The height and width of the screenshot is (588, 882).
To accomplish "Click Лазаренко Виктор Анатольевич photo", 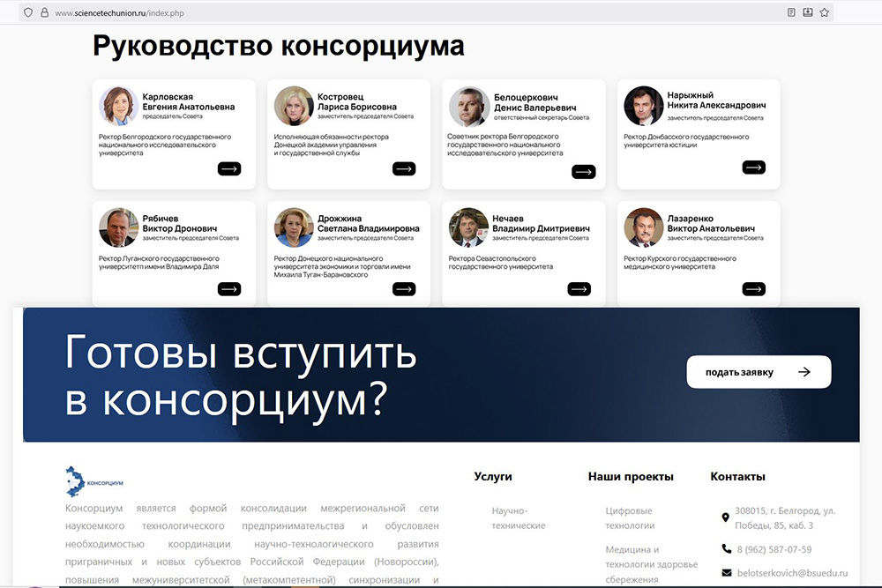I will 643,227.
